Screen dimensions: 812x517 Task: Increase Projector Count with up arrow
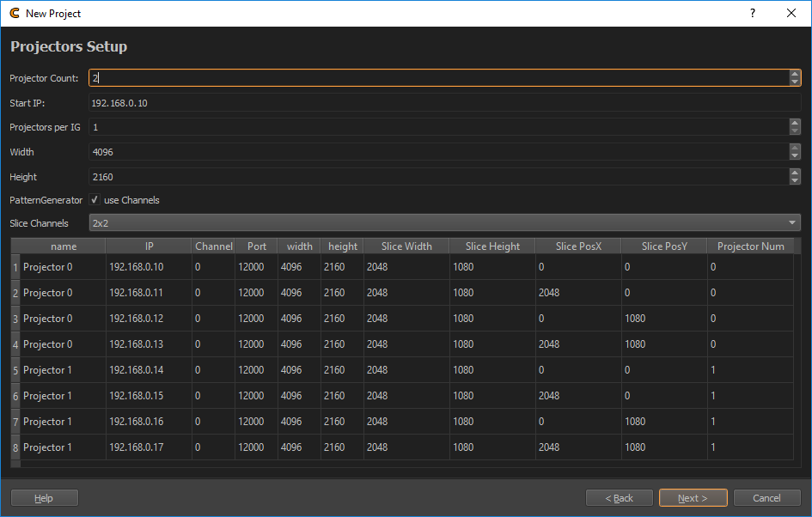pyautogui.click(x=795, y=74)
